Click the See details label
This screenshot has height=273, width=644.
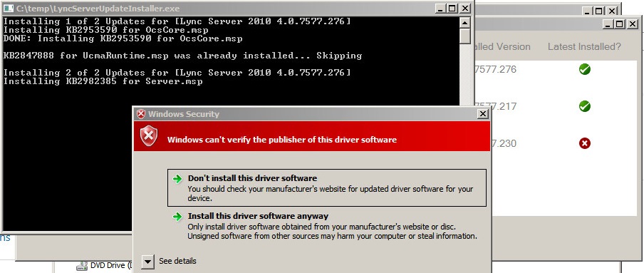[177, 261]
